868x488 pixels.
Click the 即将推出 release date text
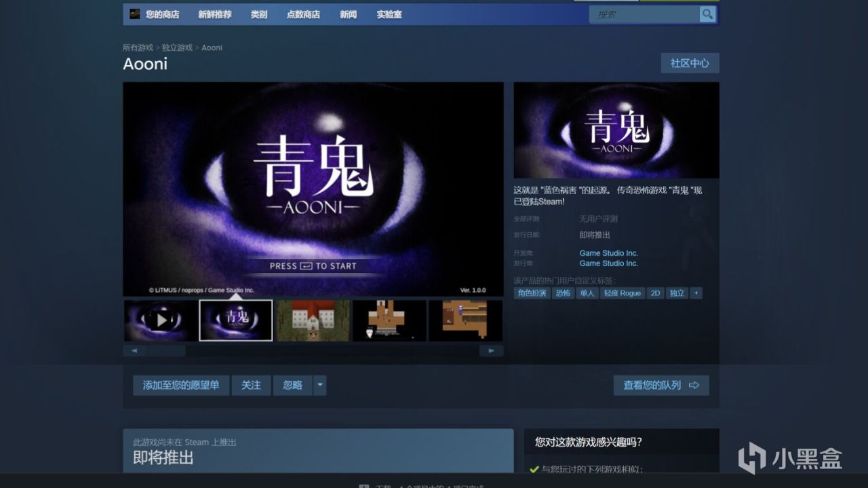tap(595, 235)
